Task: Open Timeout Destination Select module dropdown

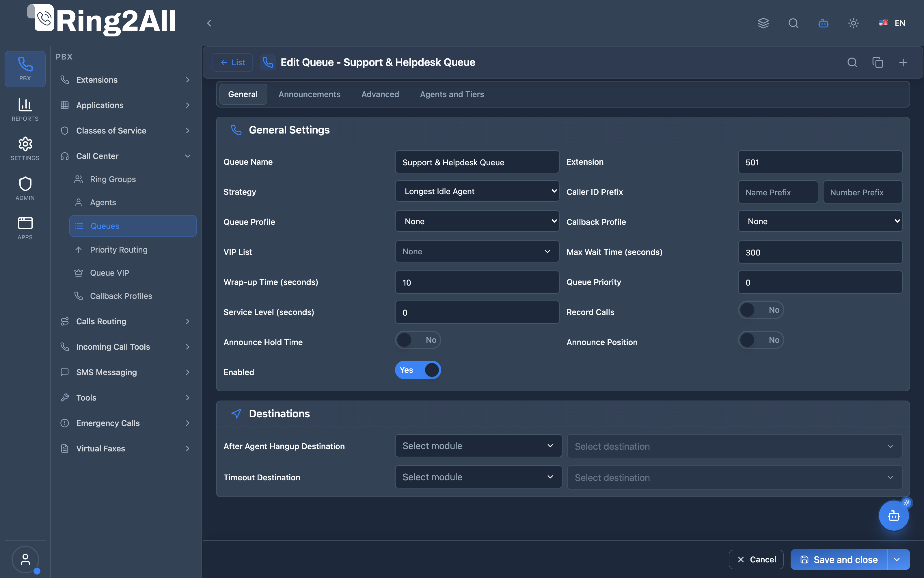Action: coord(478,477)
